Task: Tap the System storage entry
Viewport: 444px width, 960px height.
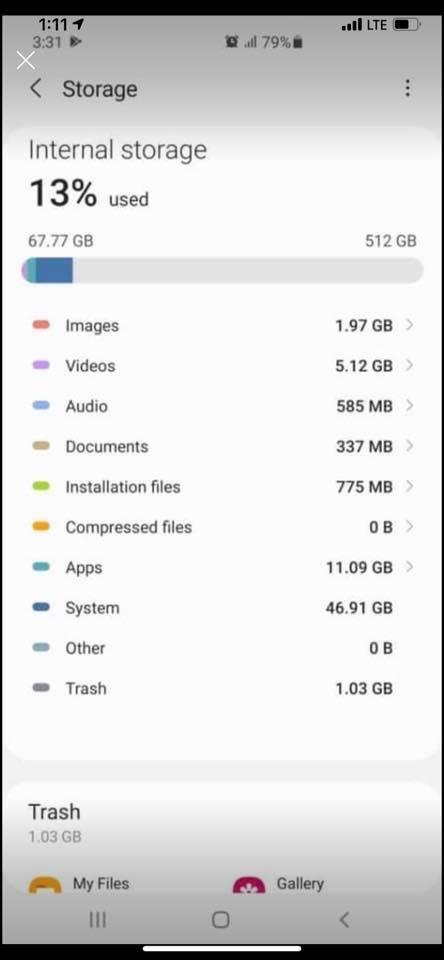Action: [x=222, y=608]
